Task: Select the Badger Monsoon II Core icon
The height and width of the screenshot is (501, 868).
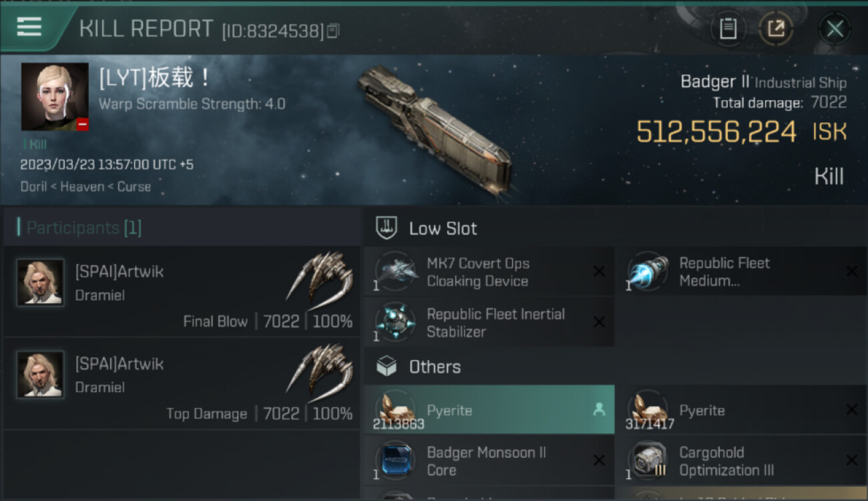Action: [x=395, y=461]
